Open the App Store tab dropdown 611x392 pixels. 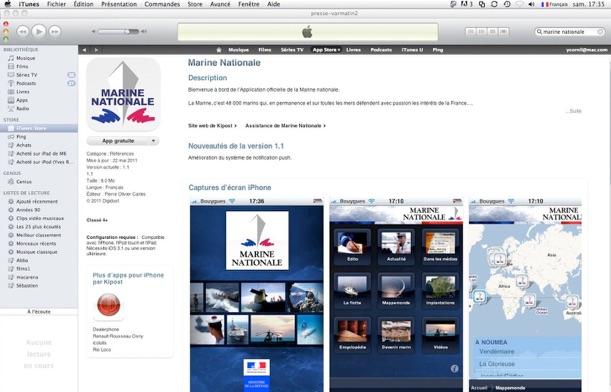pos(326,50)
